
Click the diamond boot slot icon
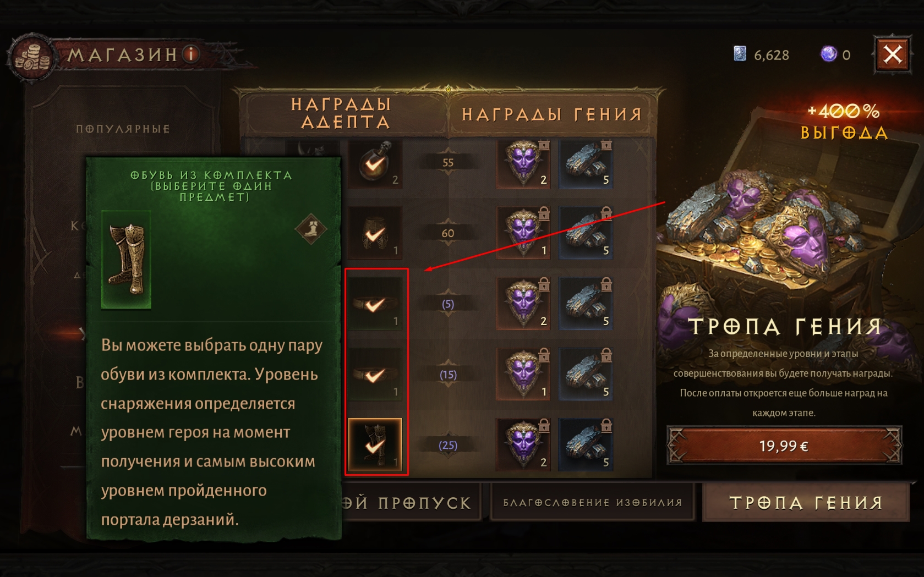(x=310, y=229)
